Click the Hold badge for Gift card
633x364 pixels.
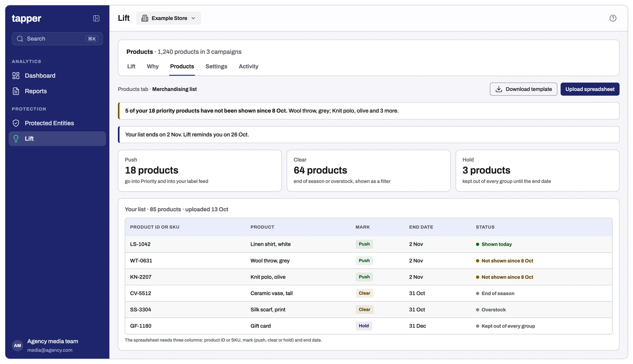click(364, 326)
